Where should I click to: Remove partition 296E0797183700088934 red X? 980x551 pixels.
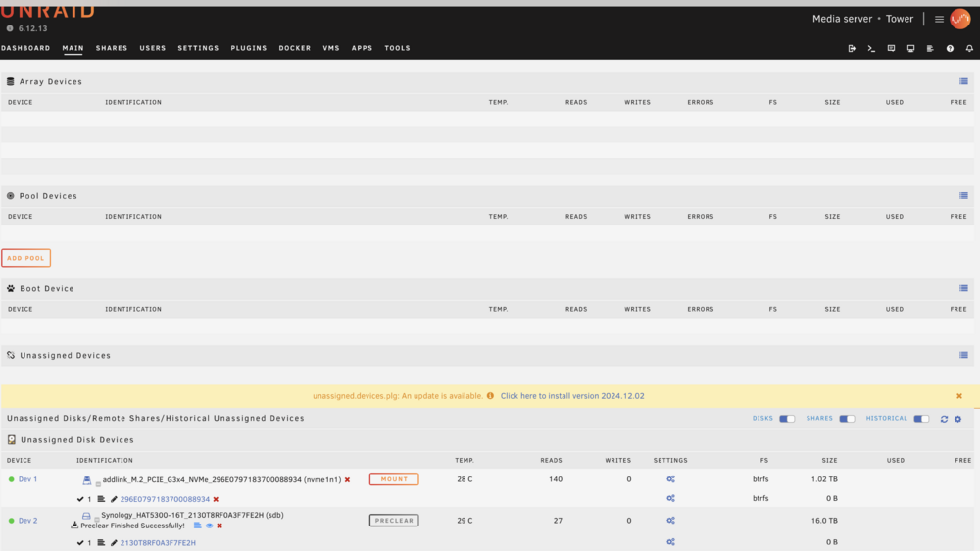point(217,499)
